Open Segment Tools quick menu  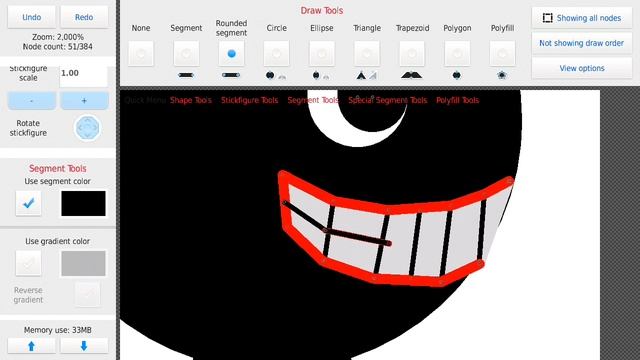[x=313, y=100]
